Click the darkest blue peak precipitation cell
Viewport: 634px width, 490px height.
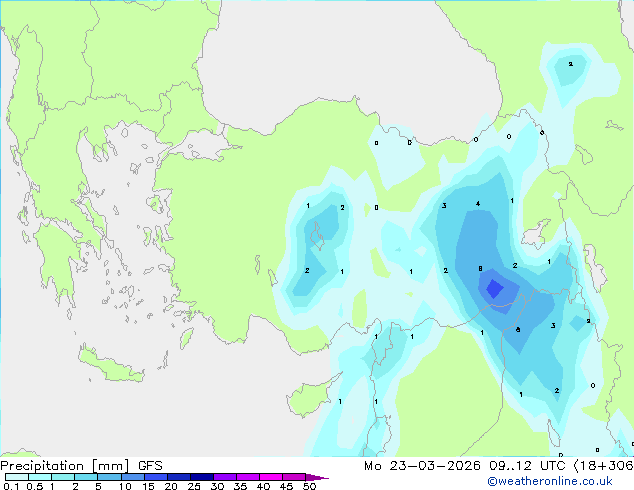click(494, 289)
